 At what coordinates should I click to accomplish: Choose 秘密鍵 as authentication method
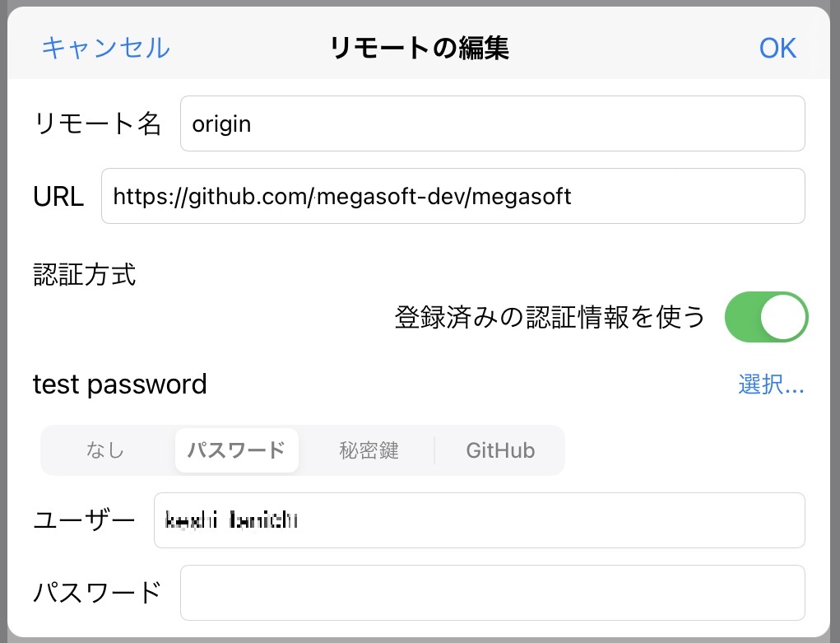pos(369,450)
